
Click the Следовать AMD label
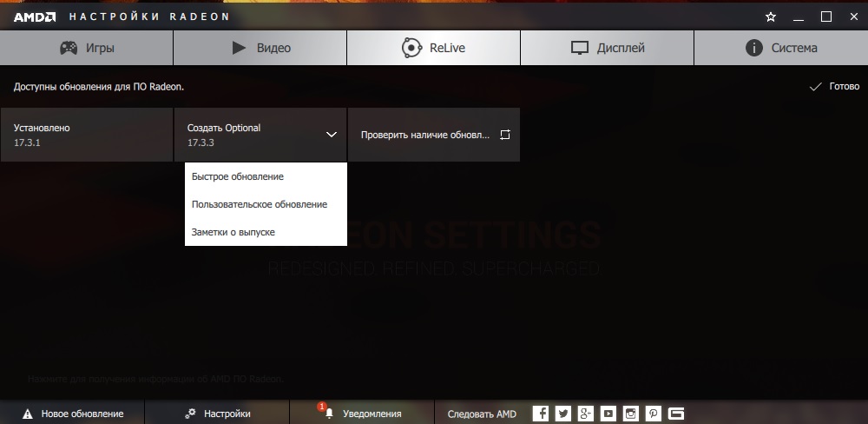482,414
